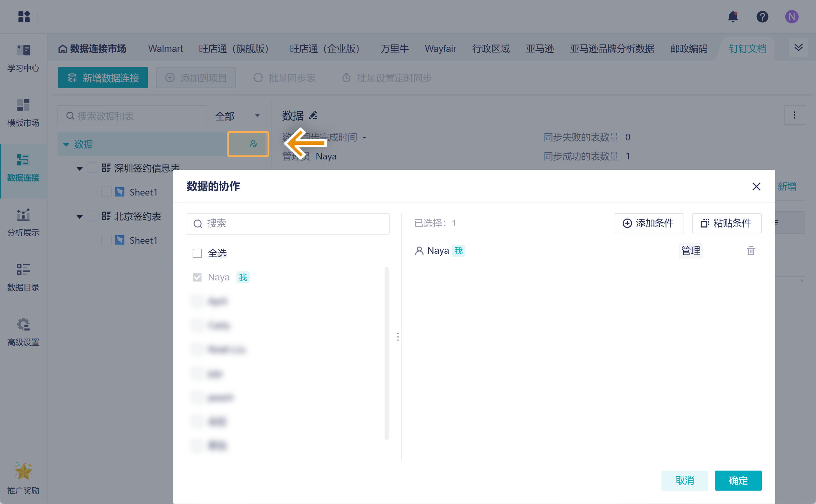Click the 搜索 input field in the dialog
Screen dimensions: 816x504
pos(288,224)
